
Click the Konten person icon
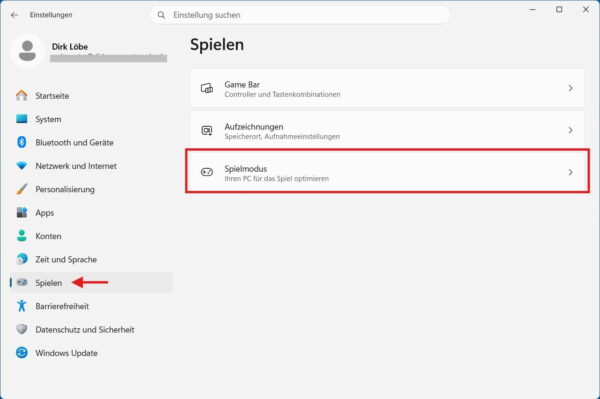[22, 236]
